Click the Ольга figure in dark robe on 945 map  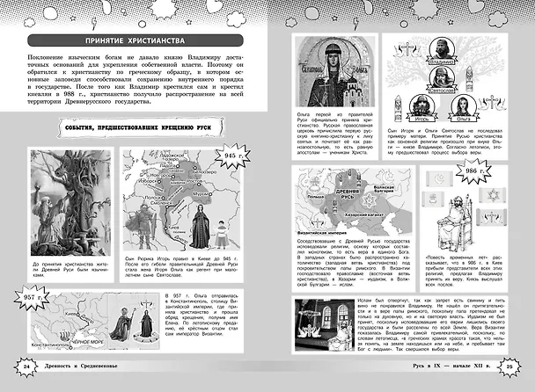[200, 227]
